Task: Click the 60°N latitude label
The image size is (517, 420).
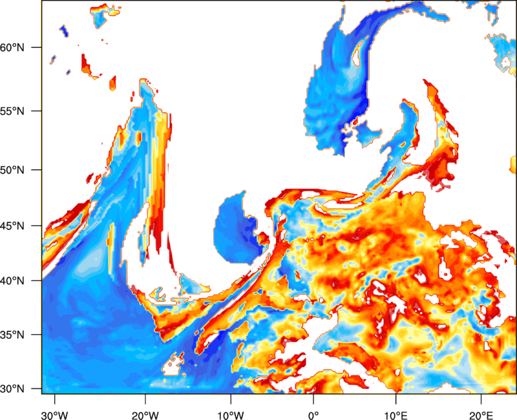Action: point(12,47)
